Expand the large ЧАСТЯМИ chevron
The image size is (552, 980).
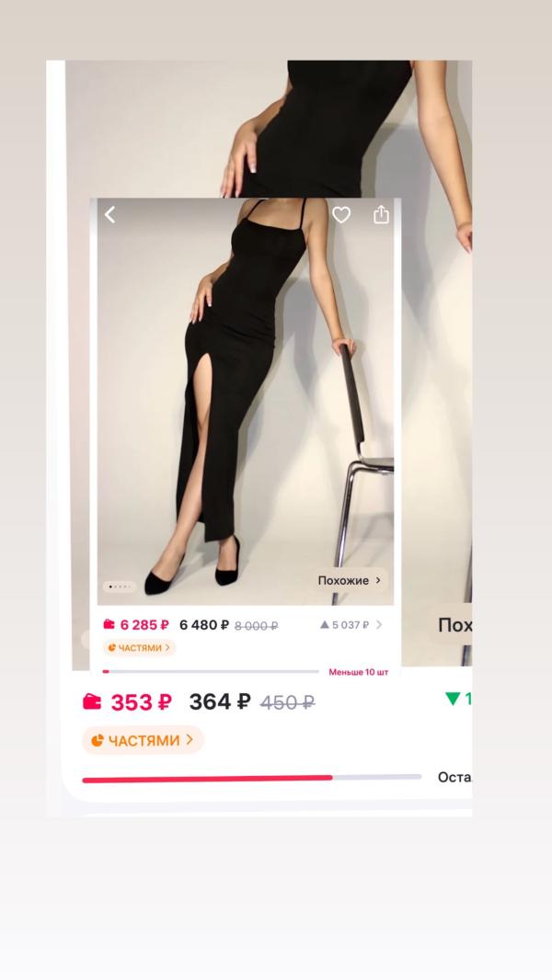tap(190, 740)
